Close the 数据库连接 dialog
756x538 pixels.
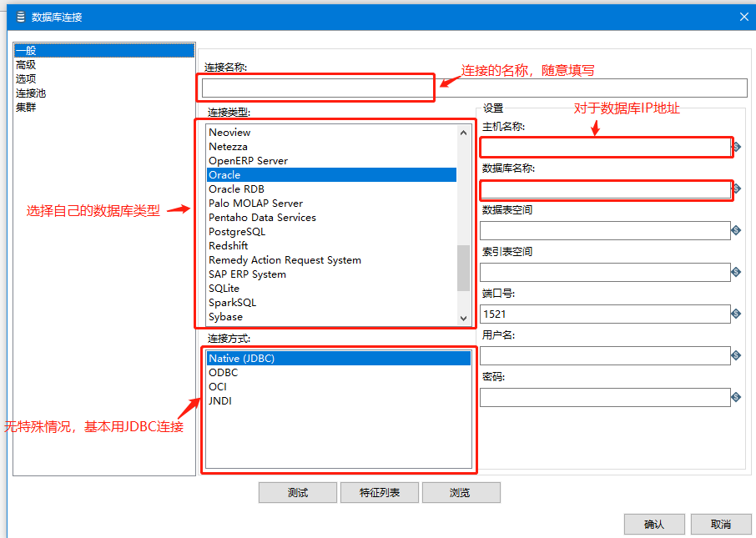coord(744,17)
